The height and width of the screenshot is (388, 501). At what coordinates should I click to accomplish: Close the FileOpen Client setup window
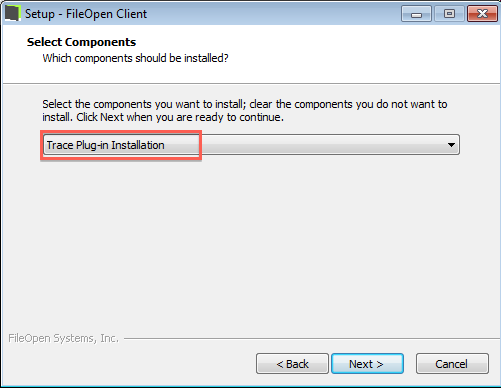(482, 14)
